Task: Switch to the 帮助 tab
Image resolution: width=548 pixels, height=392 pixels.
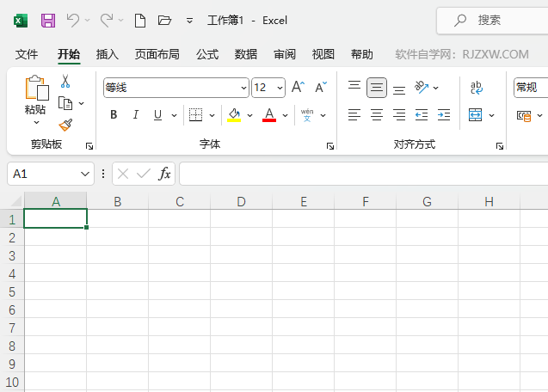Action: pyautogui.click(x=361, y=54)
